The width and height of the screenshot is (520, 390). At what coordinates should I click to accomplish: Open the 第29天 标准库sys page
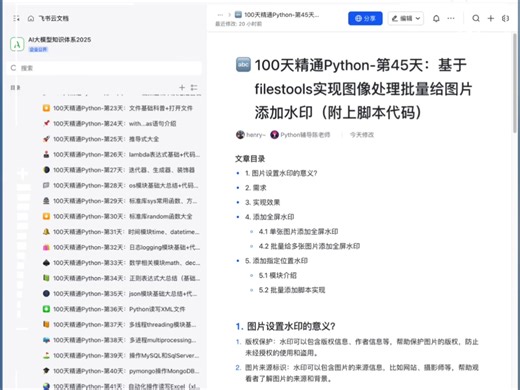[125, 201]
